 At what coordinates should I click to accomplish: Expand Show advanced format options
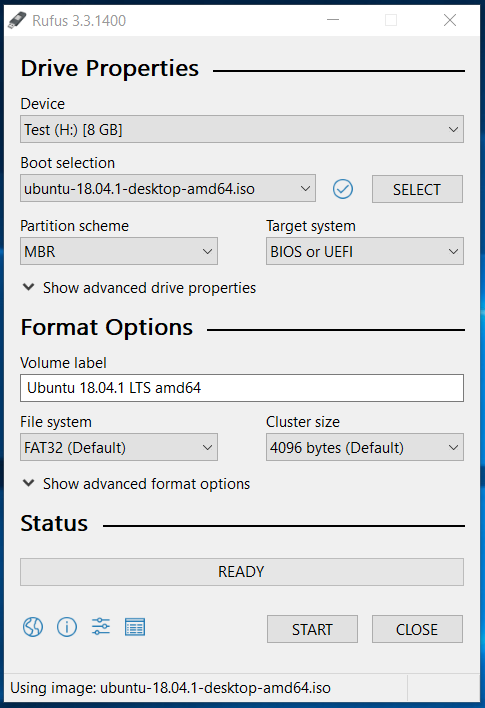pyautogui.click(x=136, y=484)
